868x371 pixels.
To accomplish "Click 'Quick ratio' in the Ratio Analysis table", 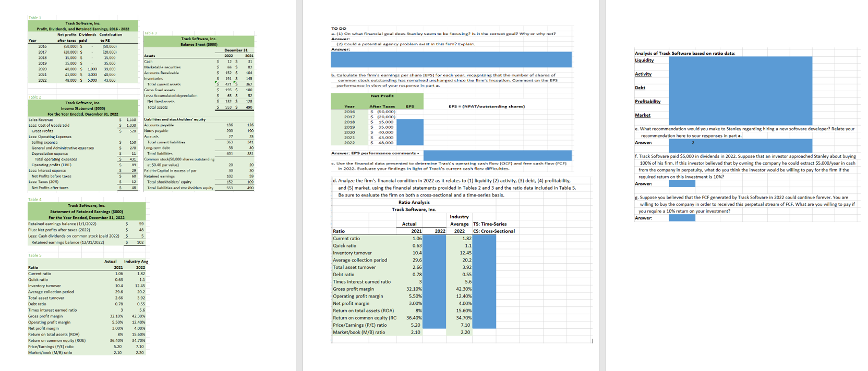I will pyautogui.click(x=345, y=246).
